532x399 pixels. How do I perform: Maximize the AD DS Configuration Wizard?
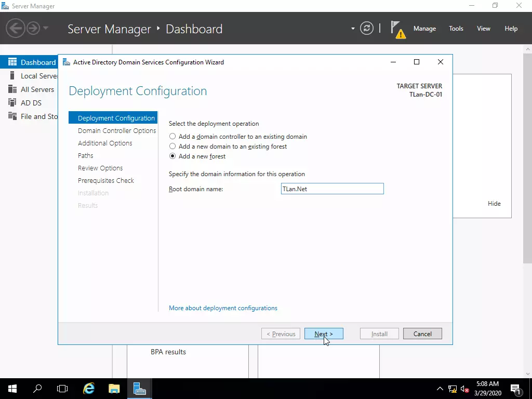[x=417, y=62]
